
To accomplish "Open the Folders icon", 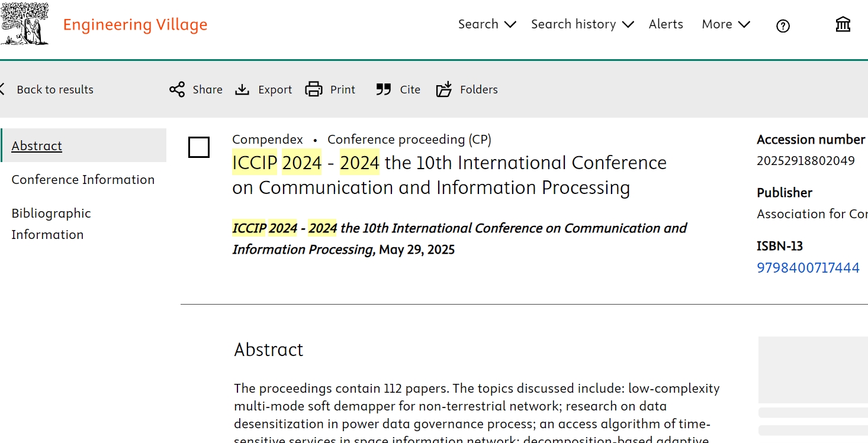I will 444,90.
